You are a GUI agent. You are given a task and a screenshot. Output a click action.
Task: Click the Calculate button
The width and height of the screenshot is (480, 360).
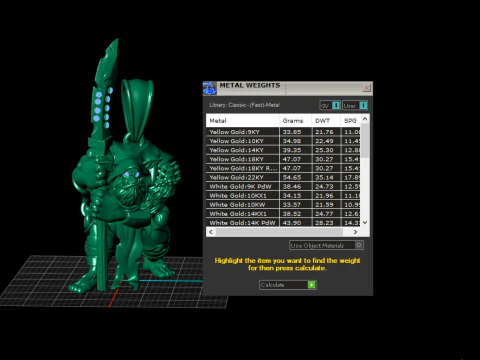click(288, 285)
